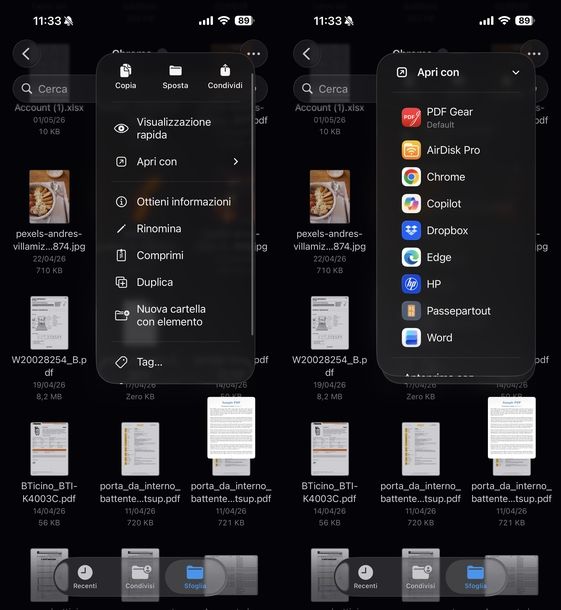Tap Sposta folder icon in left menu

click(x=175, y=71)
